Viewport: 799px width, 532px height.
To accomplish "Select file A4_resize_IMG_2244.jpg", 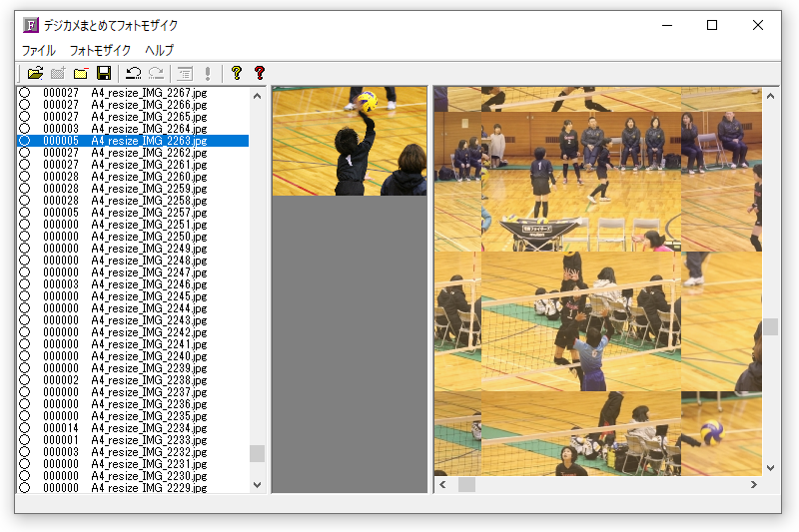I will click(x=149, y=308).
